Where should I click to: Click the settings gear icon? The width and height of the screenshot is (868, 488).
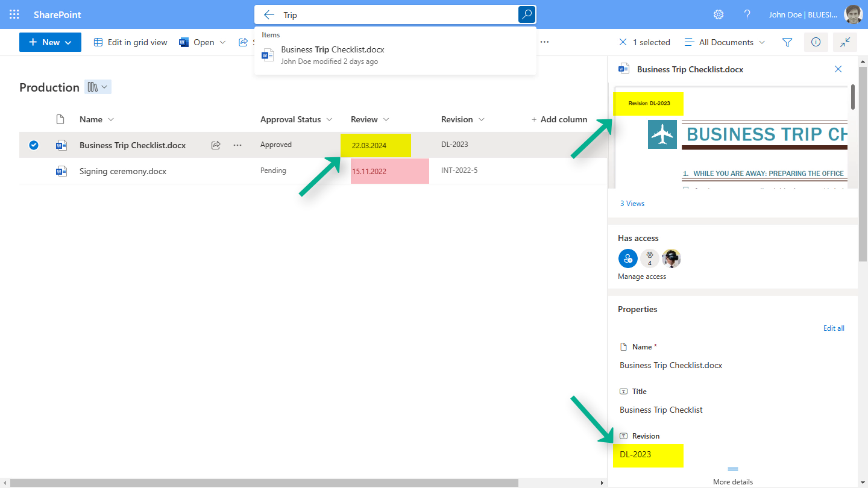[x=719, y=14]
